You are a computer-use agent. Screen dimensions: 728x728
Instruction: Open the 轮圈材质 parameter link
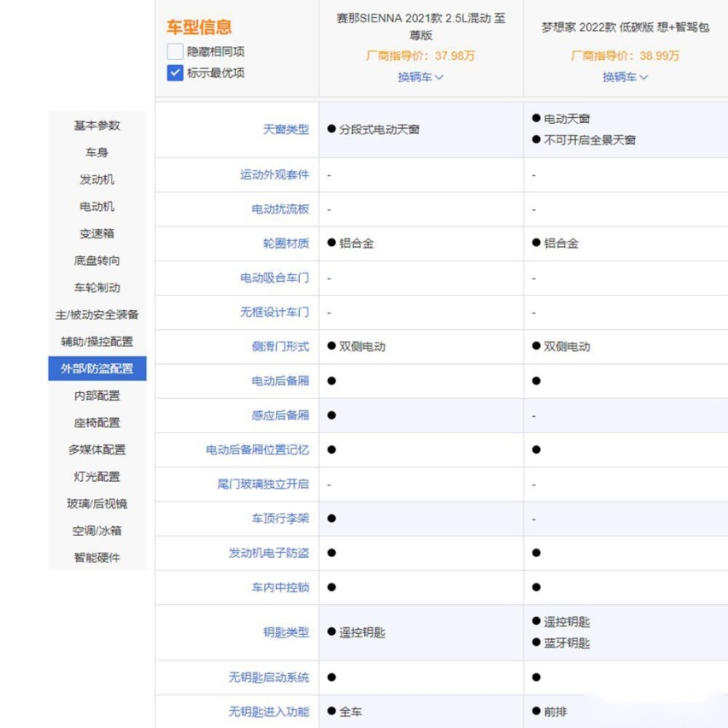coord(285,244)
